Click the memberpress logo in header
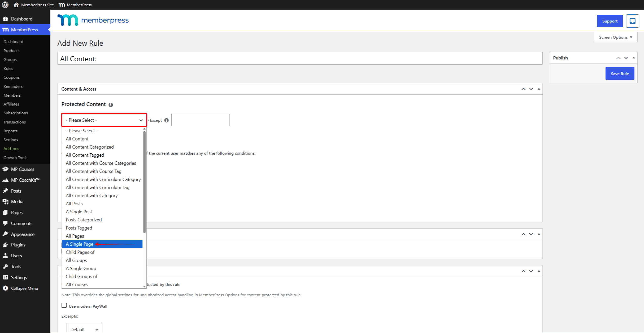This screenshot has height=333, width=644. click(x=93, y=20)
